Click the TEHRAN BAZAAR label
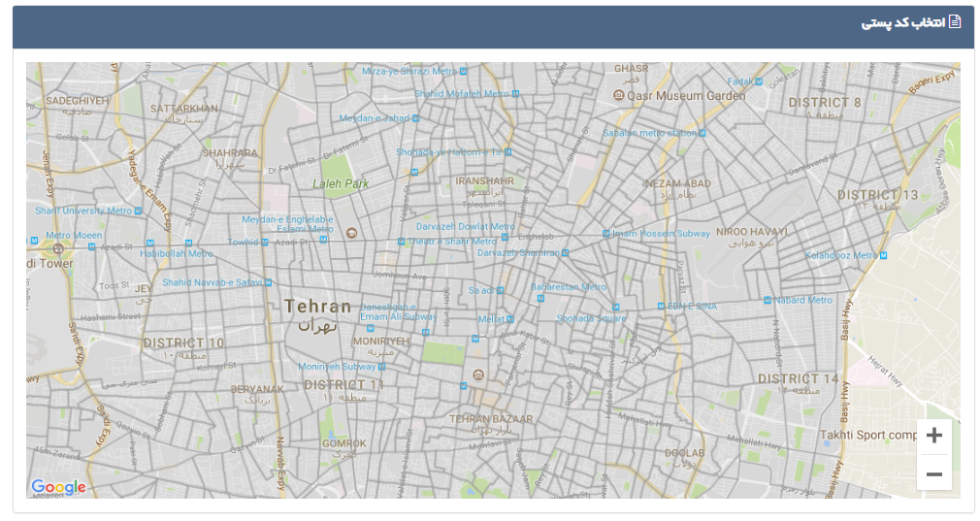 click(491, 418)
